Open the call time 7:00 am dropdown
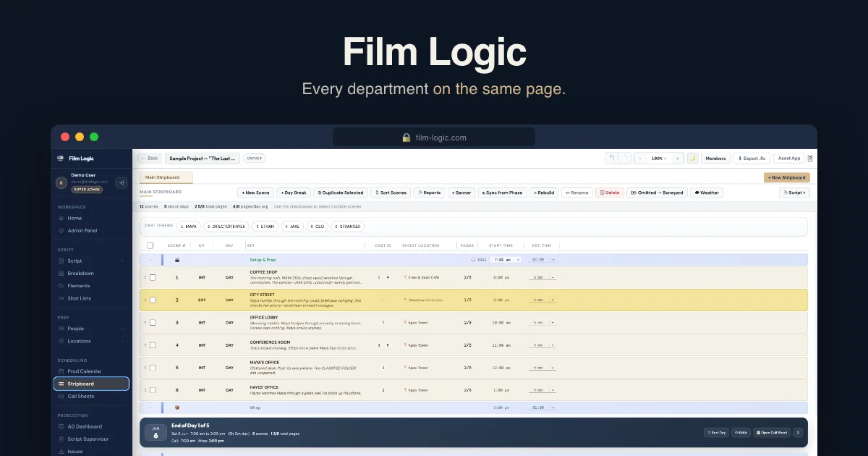868x456 pixels. (505, 259)
